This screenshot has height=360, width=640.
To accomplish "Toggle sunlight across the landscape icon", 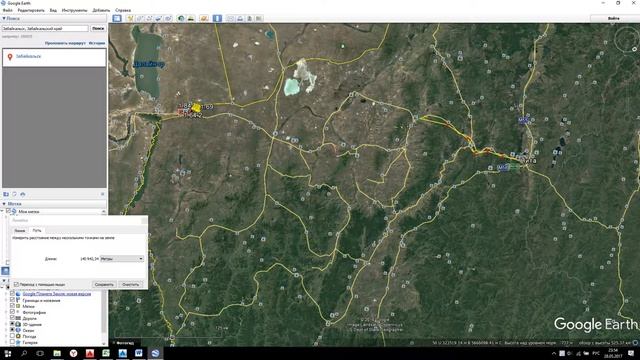I will click(191, 18).
